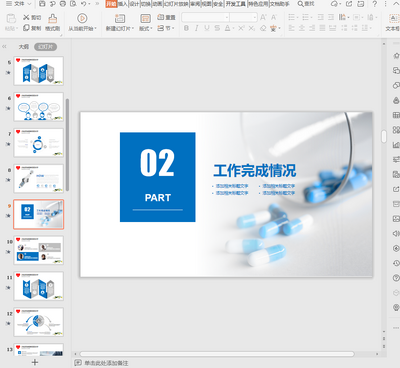Toggle justify text alignment
The image size is (400, 368).
[322, 28]
